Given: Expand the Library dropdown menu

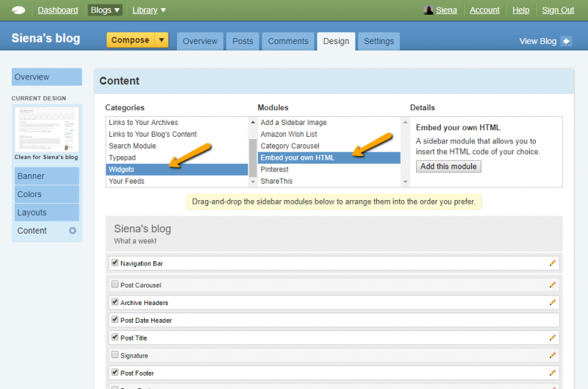Looking at the screenshot, I should (x=149, y=10).
